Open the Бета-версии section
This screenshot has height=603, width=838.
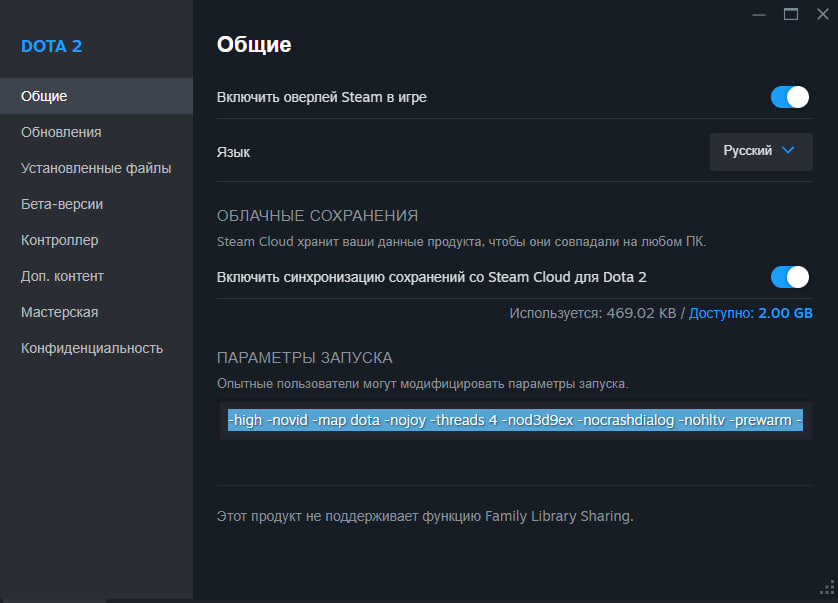tap(62, 204)
